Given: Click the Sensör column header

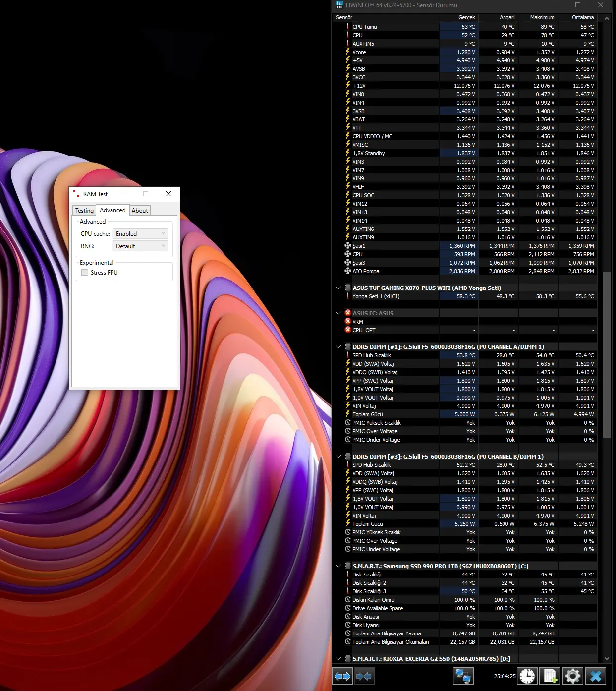Looking at the screenshot, I should click(386, 17).
